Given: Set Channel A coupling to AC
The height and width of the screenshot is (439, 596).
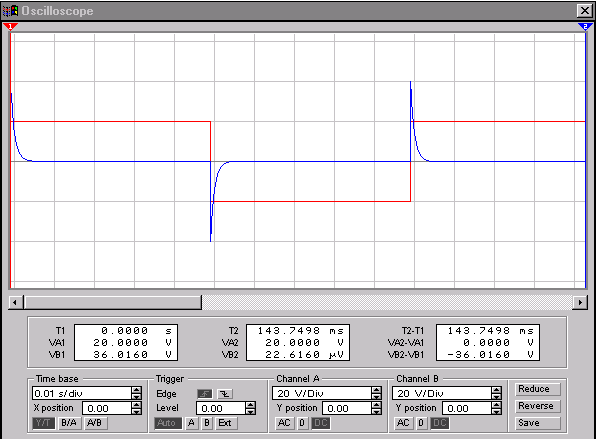Looking at the screenshot, I should tap(284, 423).
